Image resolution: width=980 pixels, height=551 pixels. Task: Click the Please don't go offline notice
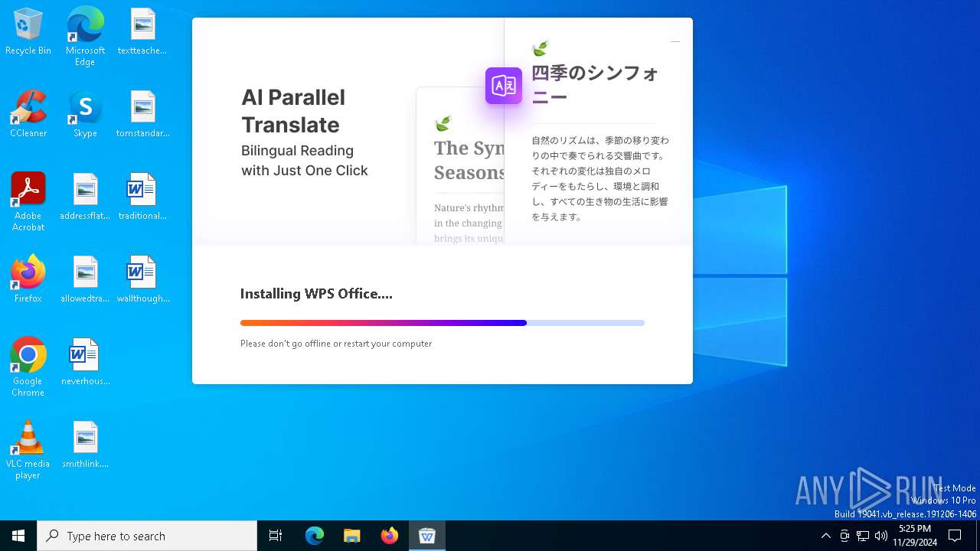[x=336, y=344]
